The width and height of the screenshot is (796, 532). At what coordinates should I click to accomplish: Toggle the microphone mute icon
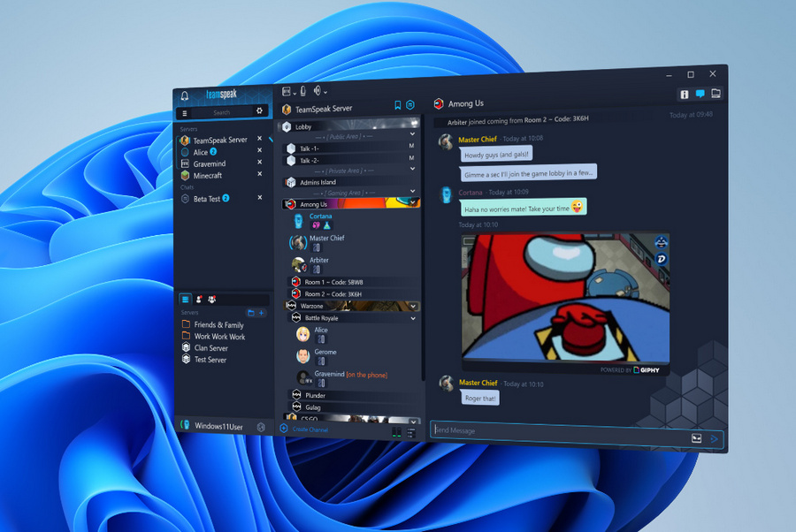coord(302,90)
